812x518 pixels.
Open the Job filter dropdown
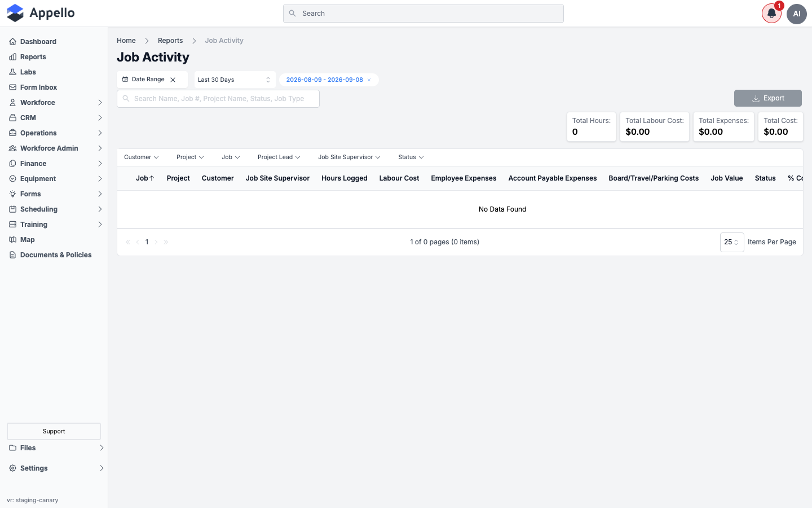pos(231,157)
